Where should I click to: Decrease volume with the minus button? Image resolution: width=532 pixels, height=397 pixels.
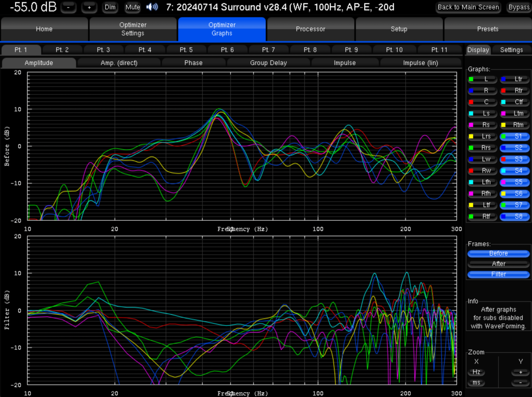point(68,7)
